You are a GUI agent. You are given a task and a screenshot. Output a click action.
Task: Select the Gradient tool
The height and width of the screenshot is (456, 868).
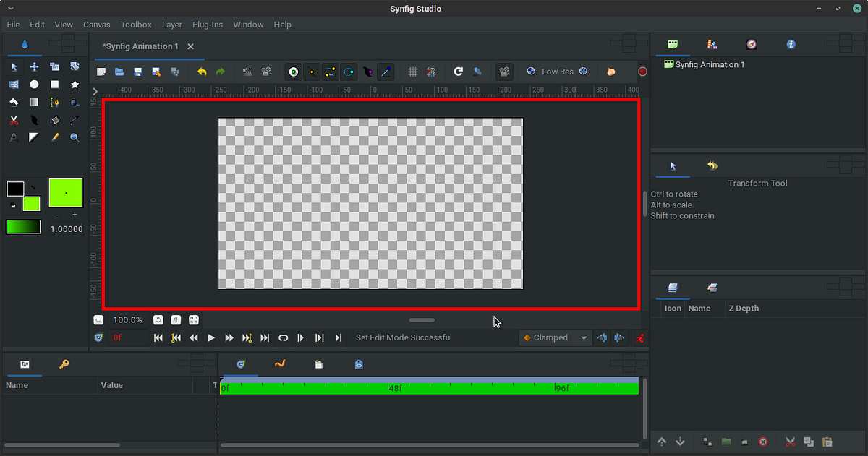click(x=33, y=101)
